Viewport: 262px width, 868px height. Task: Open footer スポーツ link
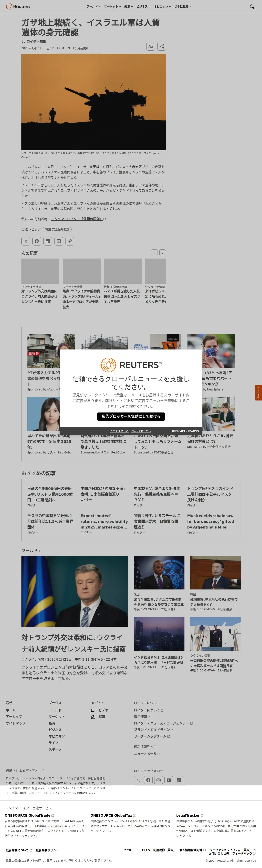click(55, 749)
